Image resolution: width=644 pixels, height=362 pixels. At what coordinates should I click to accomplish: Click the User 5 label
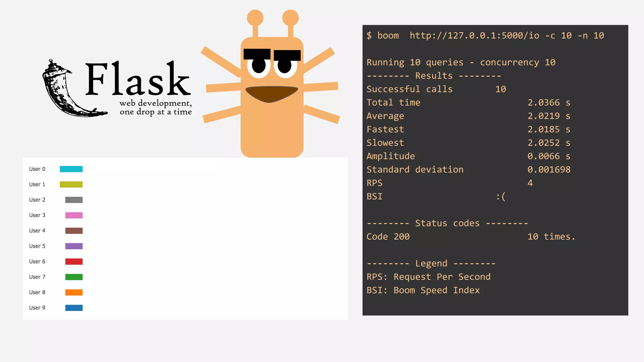click(37, 246)
